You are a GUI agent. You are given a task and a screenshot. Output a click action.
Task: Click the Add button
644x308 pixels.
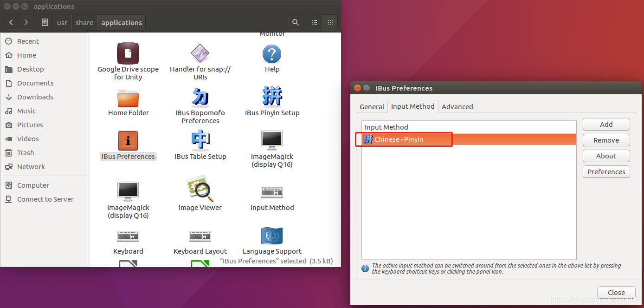(606, 125)
